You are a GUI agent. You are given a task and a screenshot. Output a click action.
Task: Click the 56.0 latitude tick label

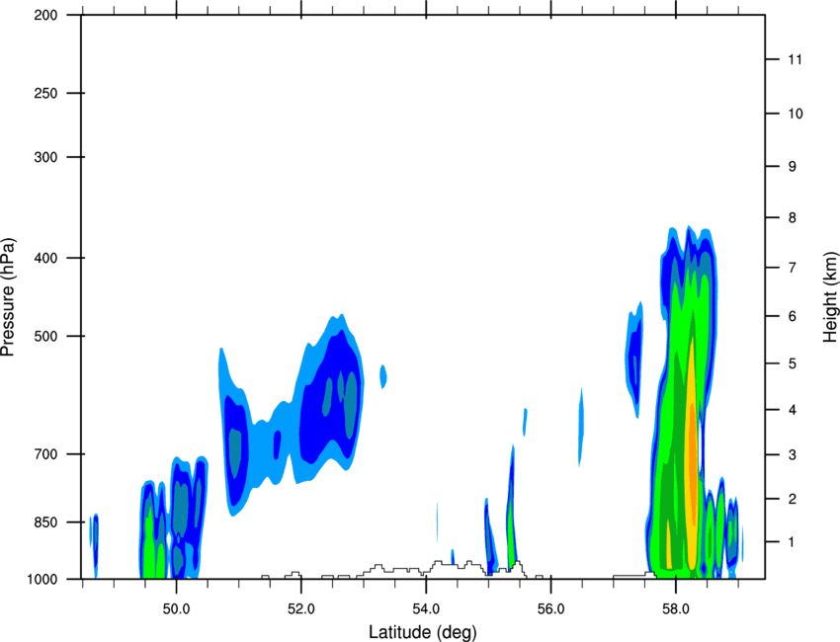tap(551, 608)
